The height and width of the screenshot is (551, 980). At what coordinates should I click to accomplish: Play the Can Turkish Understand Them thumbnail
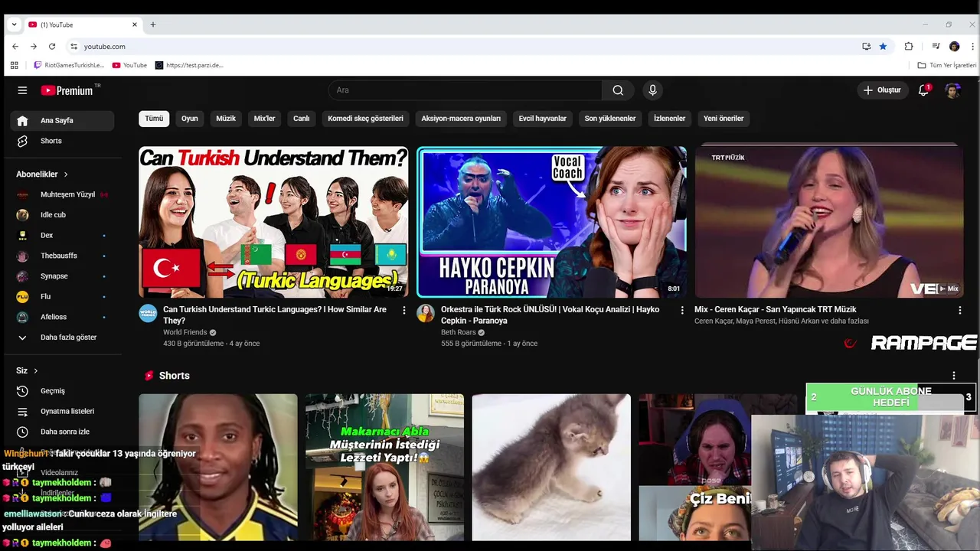[x=273, y=222]
